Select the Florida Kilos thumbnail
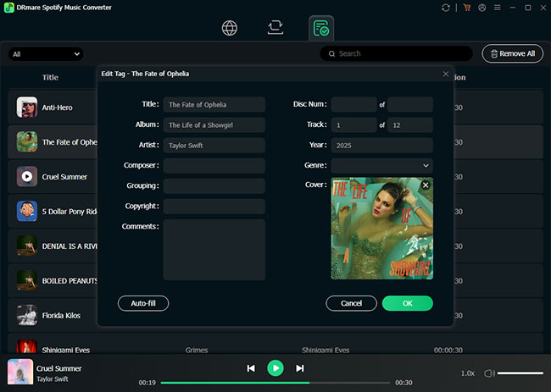 click(x=27, y=315)
